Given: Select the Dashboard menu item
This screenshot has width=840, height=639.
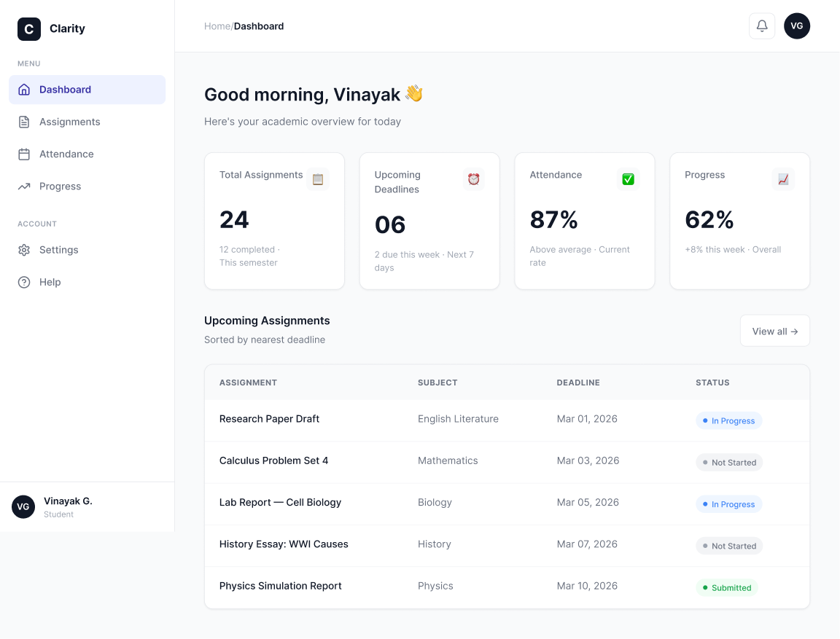Looking at the screenshot, I should (65, 90).
